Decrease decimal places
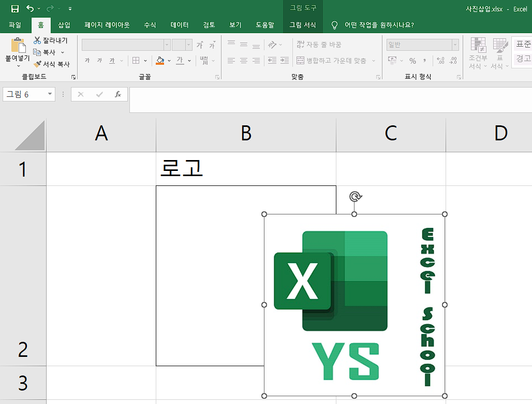Viewport: 532px width, 404px height. [x=453, y=61]
